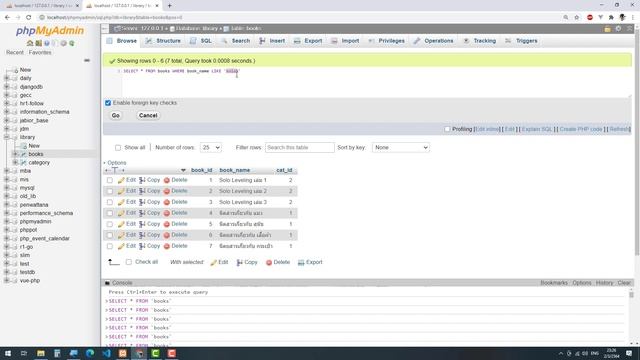Click the edit pencil icon for row 4

(121, 213)
